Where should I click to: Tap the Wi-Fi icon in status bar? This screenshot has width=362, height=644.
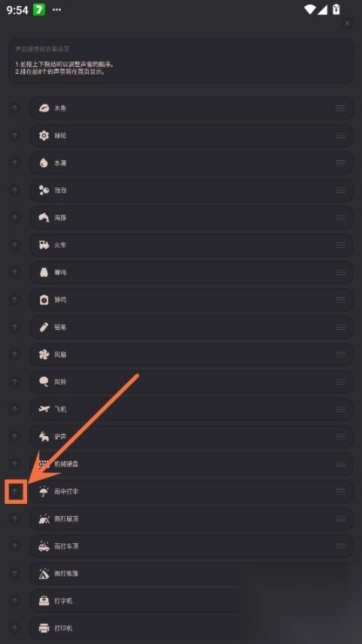(x=309, y=10)
